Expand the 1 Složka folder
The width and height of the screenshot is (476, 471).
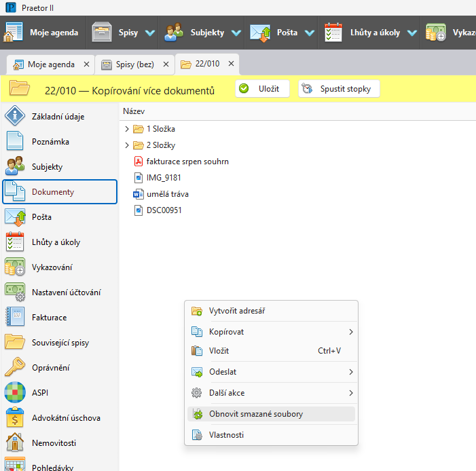click(x=127, y=129)
